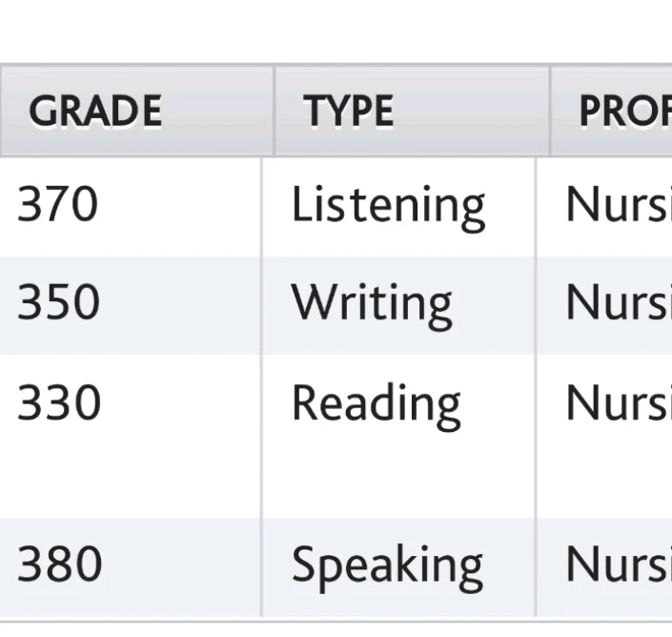
Task: Click the divider between GRADE and TYPE headers
Action: coord(275,112)
